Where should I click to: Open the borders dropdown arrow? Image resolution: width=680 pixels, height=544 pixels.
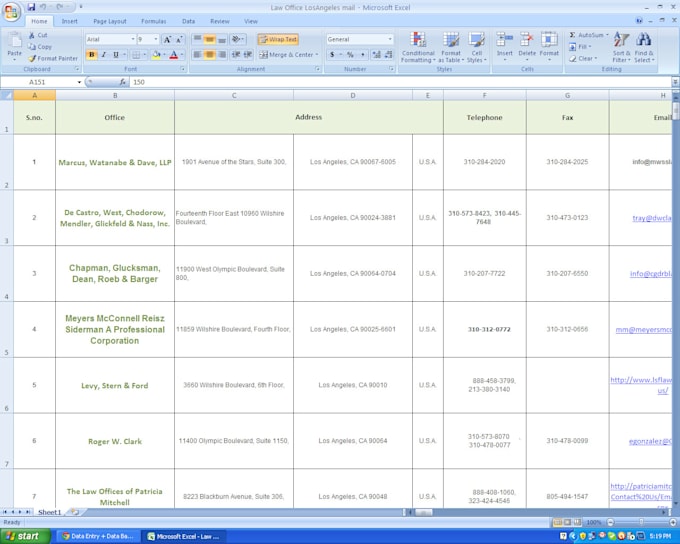click(x=144, y=55)
